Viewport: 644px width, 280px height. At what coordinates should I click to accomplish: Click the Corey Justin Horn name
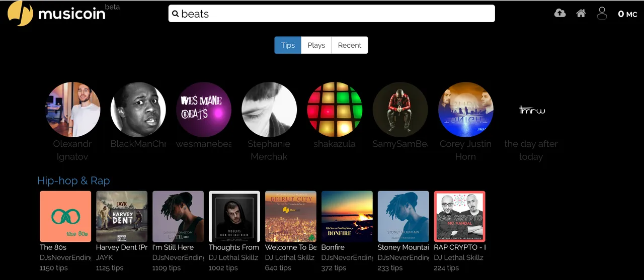point(465,150)
